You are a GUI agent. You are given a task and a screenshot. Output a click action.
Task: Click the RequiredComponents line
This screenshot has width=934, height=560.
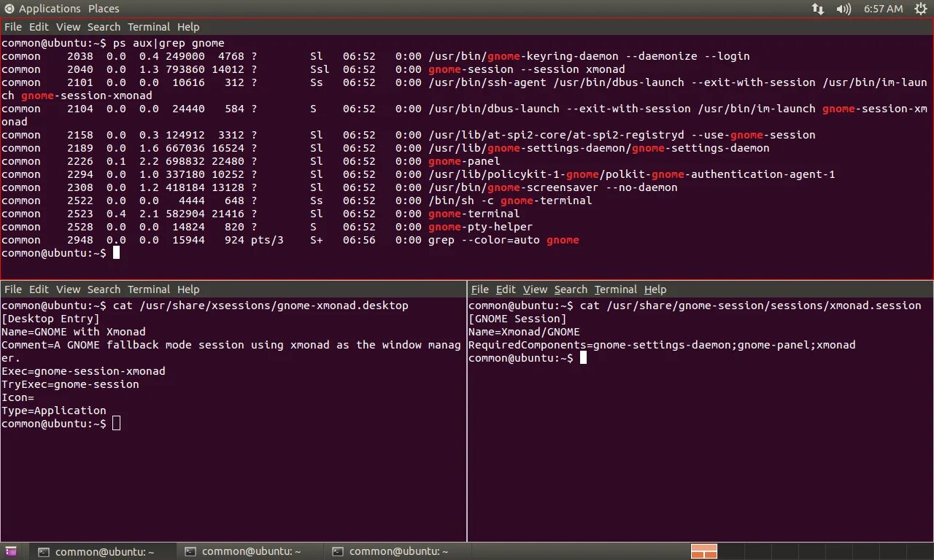click(662, 345)
